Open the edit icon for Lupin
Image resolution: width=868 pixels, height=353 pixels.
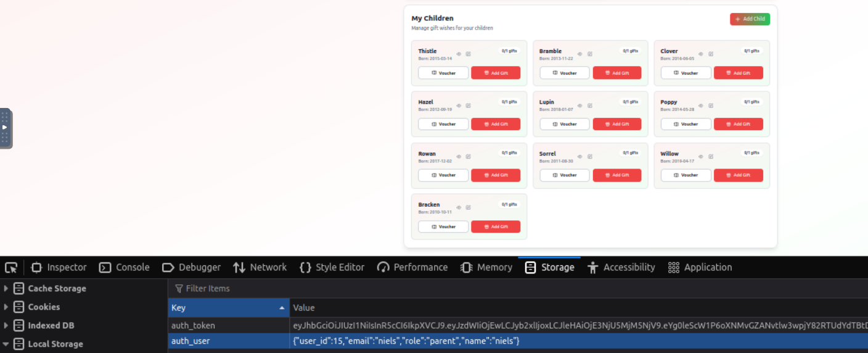(x=590, y=106)
